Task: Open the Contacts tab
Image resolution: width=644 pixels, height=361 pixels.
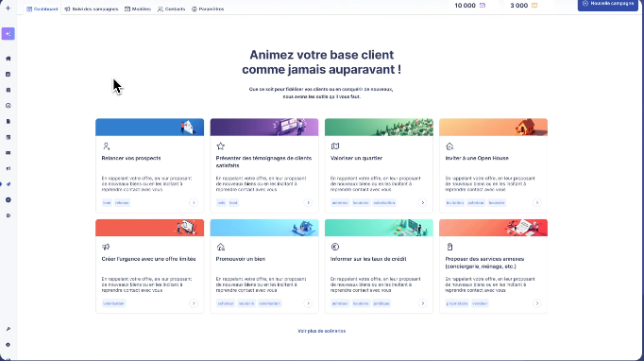Action: pos(171,9)
